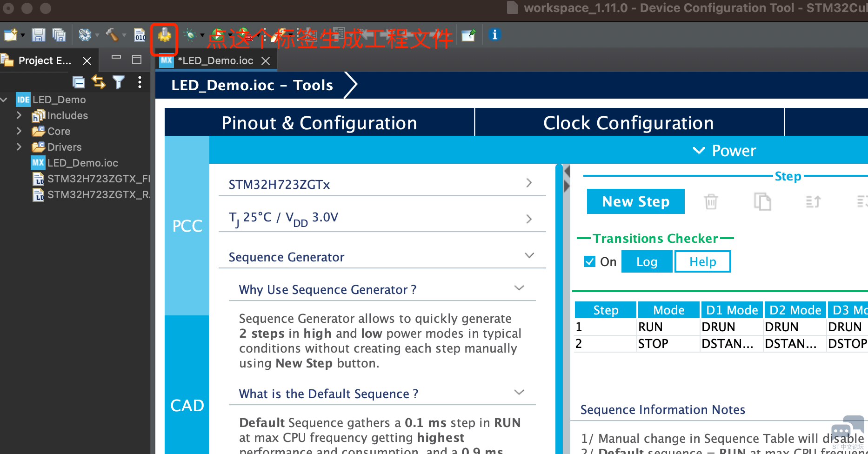Click the binary 010 file toolbar icon
This screenshot has width=868, height=454.
click(x=140, y=35)
